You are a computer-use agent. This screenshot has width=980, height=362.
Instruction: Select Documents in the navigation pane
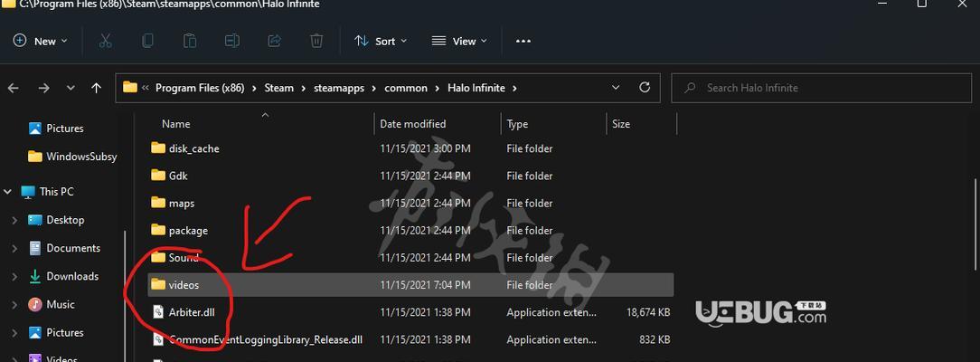coord(73,248)
